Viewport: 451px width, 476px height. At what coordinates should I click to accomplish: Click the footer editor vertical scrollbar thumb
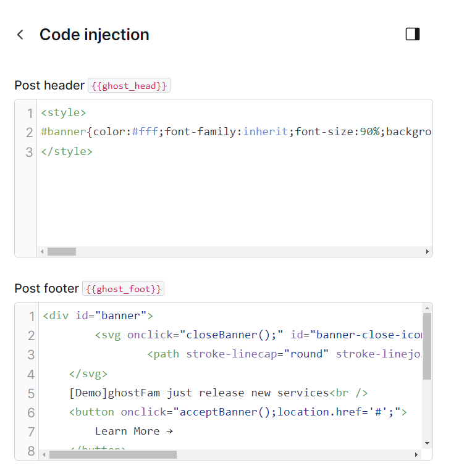[x=428, y=346]
